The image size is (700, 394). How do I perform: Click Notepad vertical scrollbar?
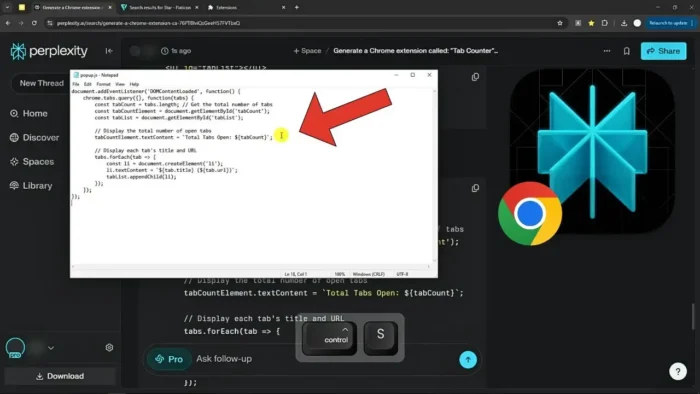[434, 175]
